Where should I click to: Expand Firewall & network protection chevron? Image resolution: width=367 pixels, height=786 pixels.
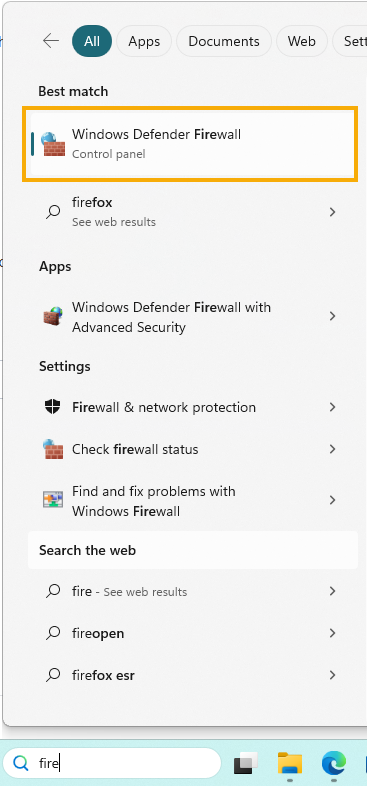(332, 407)
